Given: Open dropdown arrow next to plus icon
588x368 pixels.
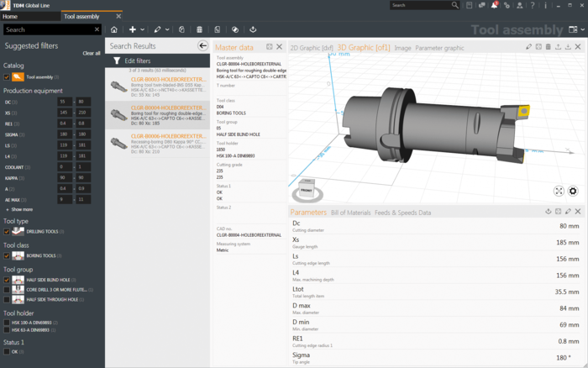Looking at the screenshot, I should click(143, 29).
